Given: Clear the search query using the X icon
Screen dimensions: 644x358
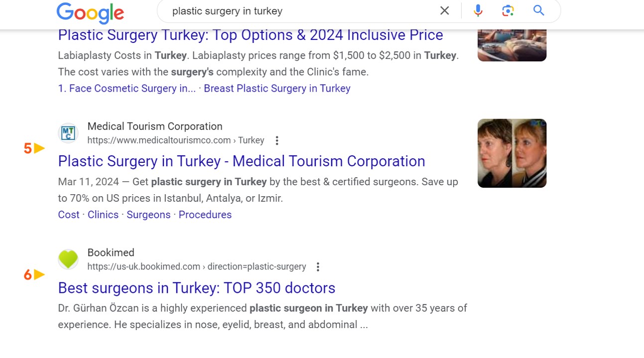Looking at the screenshot, I should (444, 10).
